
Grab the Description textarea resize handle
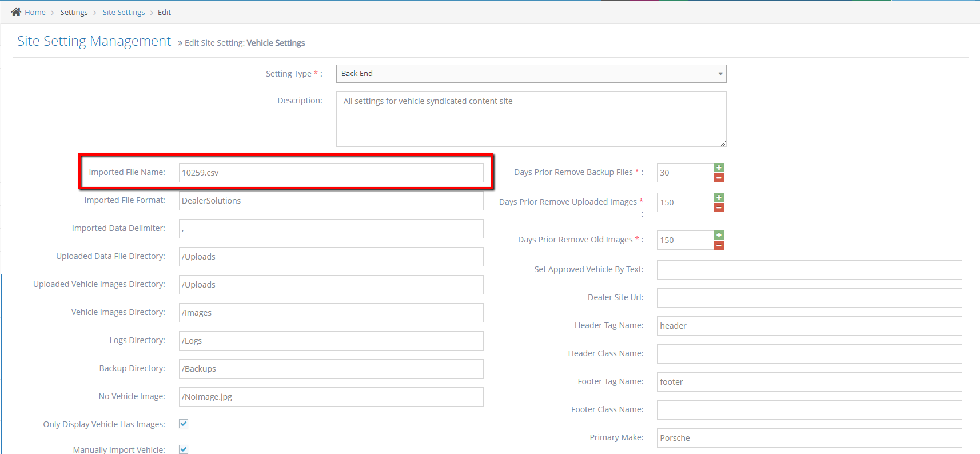[x=723, y=144]
